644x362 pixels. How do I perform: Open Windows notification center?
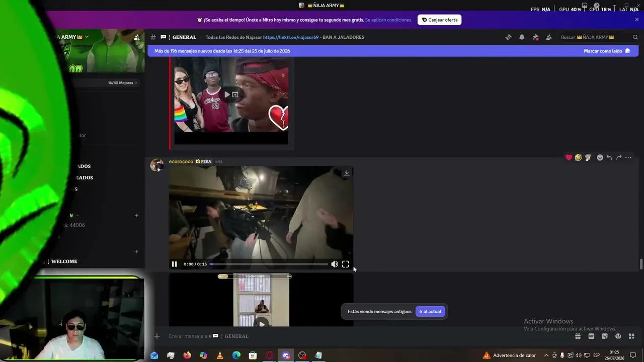[633, 355]
